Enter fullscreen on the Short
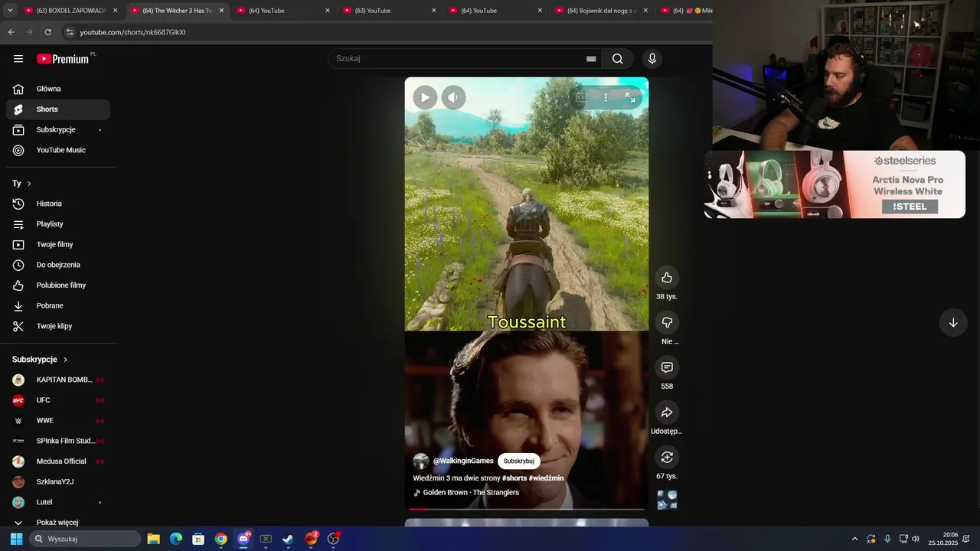The image size is (980, 551). [x=630, y=97]
